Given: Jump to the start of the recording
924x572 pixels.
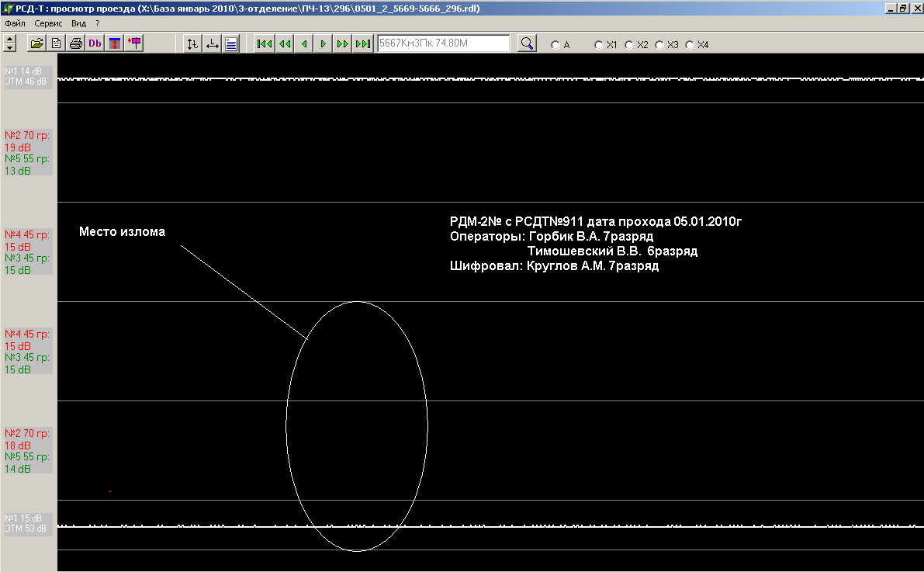Looking at the screenshot, I should pos(265,43).
